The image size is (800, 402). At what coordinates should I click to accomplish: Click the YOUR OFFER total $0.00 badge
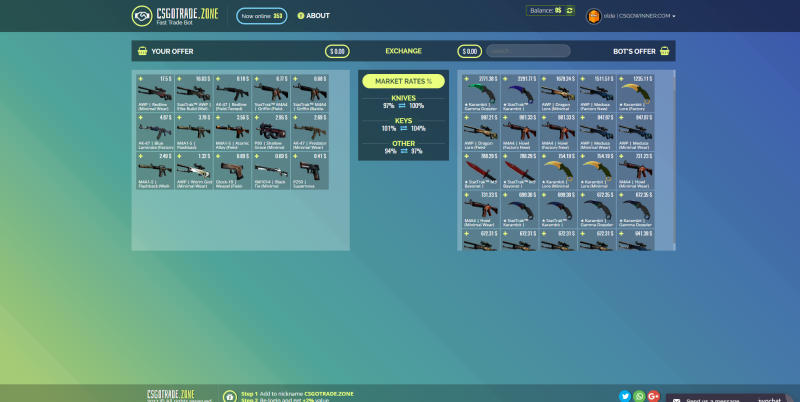(x=337, y=51)
